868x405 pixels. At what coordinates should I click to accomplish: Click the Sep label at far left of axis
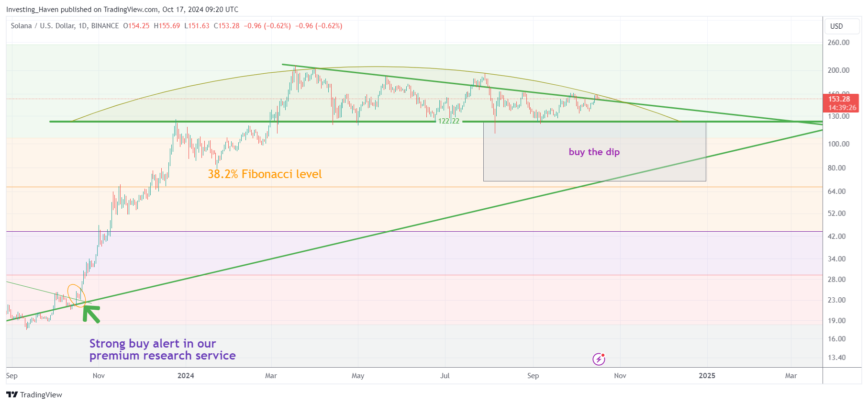12,376
